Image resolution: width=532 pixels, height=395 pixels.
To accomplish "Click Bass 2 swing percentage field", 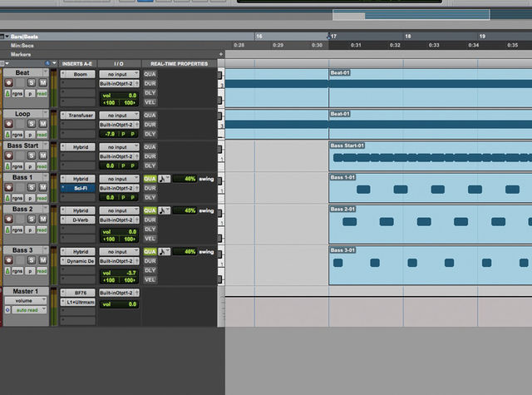I will [185, 210].
